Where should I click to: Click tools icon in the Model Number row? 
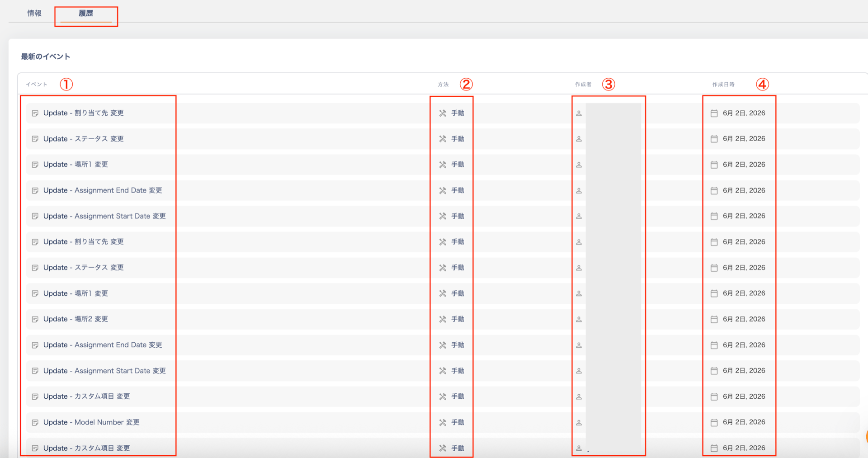click(x=443, y=422)
